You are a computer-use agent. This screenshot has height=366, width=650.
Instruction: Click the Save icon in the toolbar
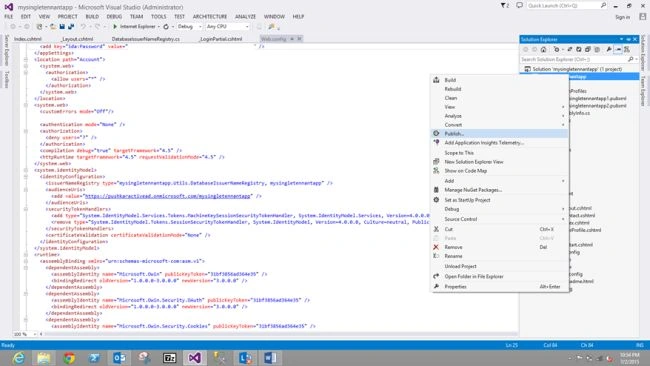pos(62,27)
